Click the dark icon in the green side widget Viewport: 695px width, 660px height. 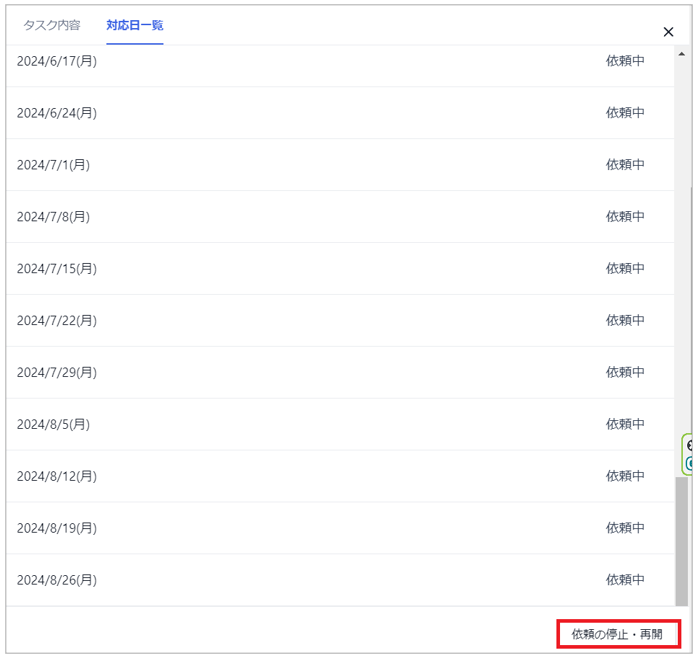click(689, 445)
